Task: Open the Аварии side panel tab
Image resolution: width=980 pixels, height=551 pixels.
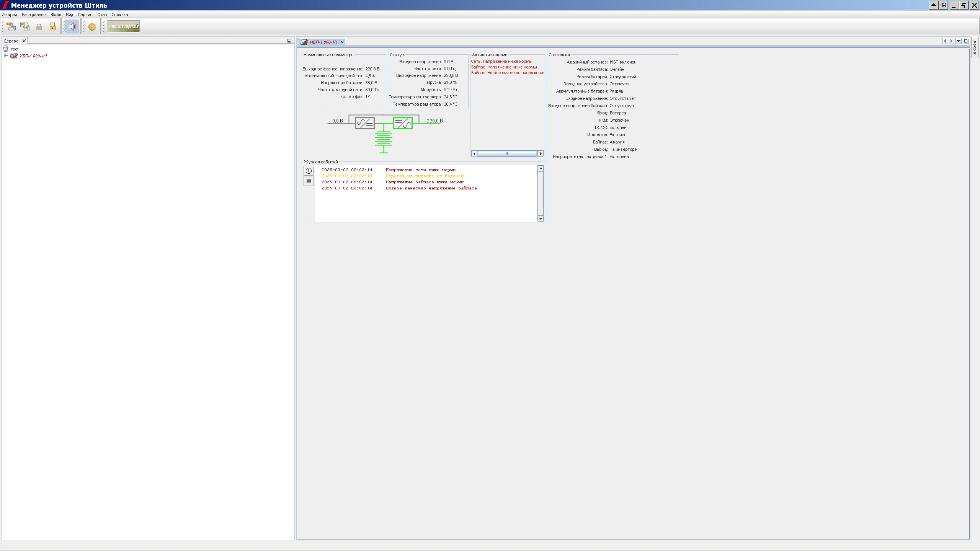Action: pos(975,47)
